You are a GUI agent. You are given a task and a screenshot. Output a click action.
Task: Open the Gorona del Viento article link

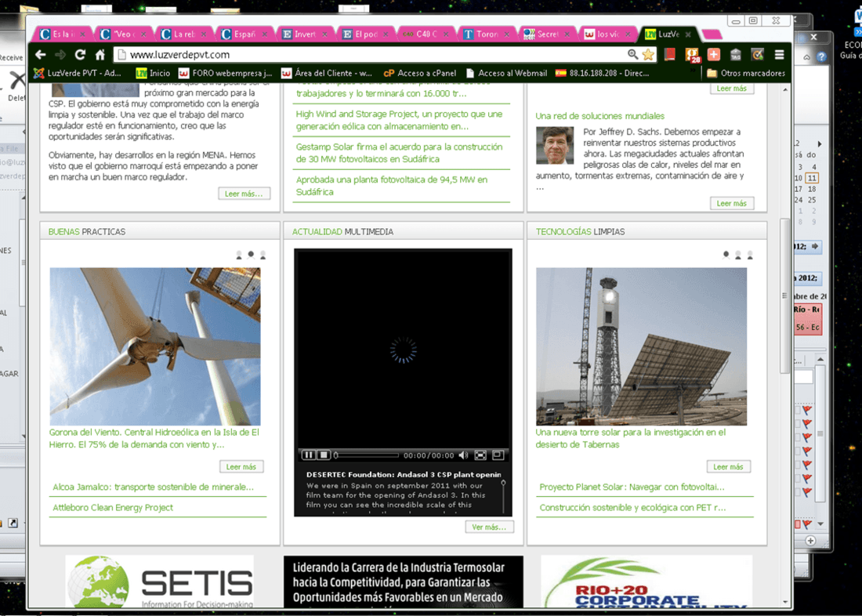tap(154, 438)
